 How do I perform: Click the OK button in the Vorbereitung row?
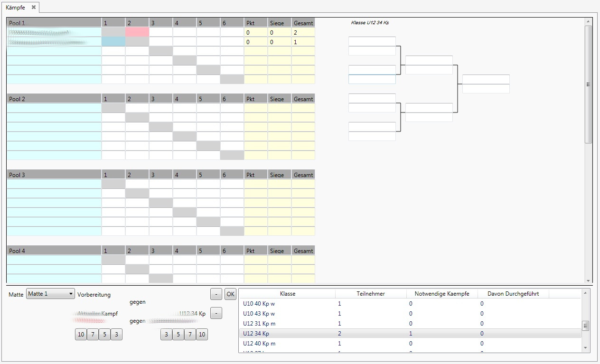pos(230,294)
